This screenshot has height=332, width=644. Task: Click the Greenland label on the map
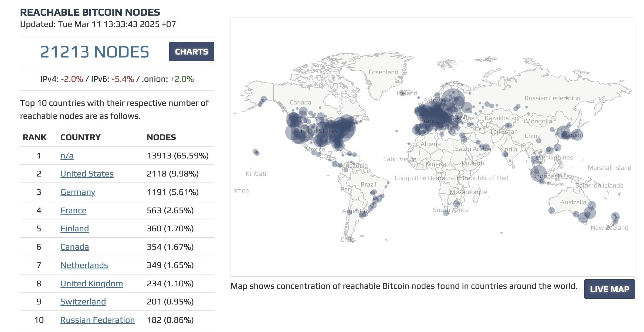coord(383,72)
